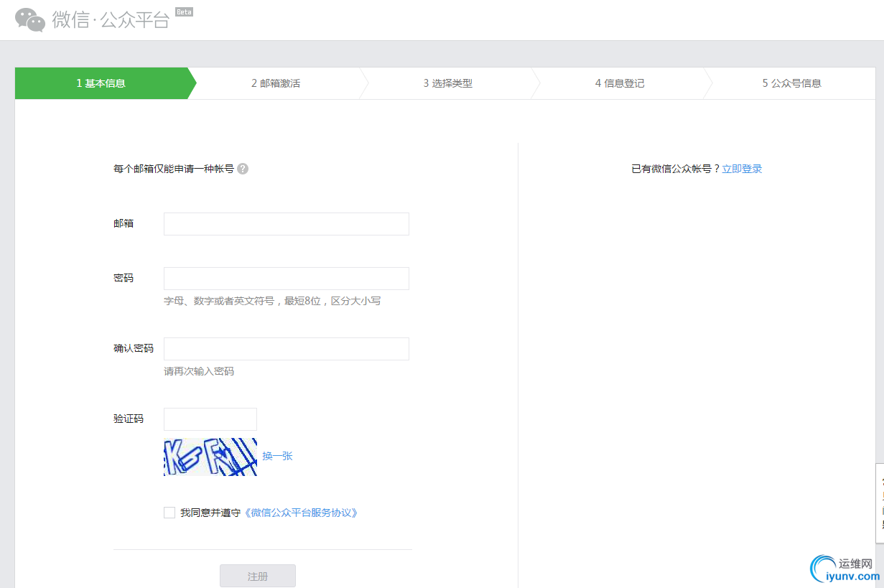This screenshot has width=884, height=588.
Task: Select step 3 选择类型 tab
Action: 448,83
